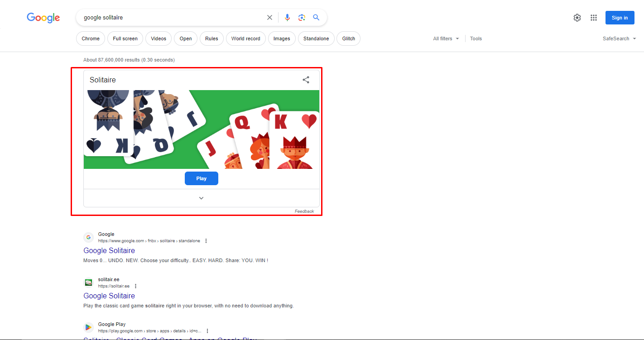644x340 pixels.
Task: Select the Open filter chip
Action: [186, 38]
